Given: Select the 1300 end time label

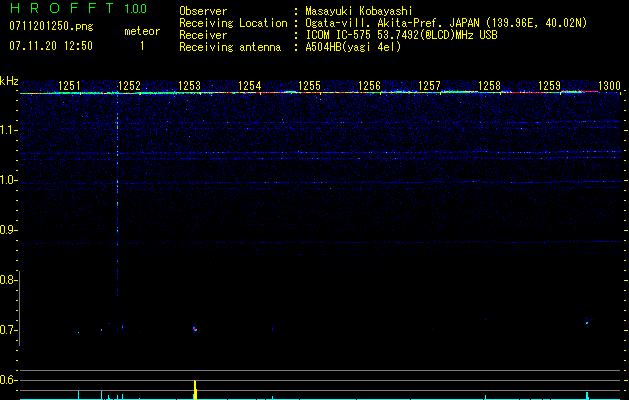Looking at the screenshot, I should [609, 86].
